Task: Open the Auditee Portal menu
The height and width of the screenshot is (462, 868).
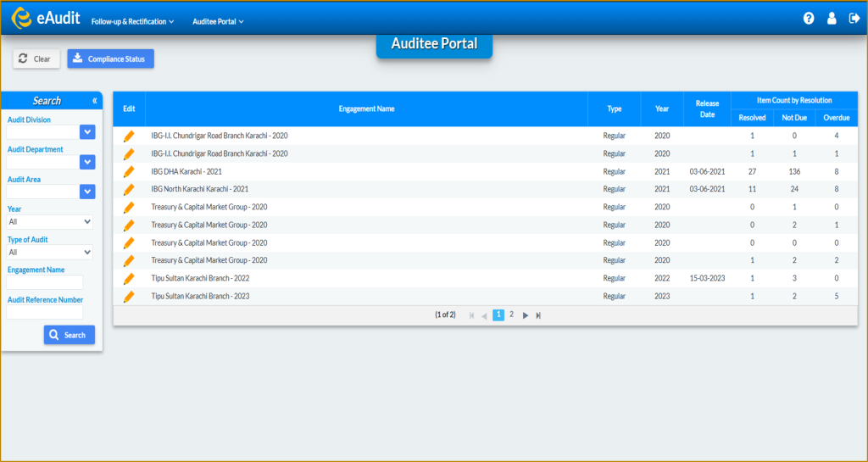Action: (x=218, y=21)
